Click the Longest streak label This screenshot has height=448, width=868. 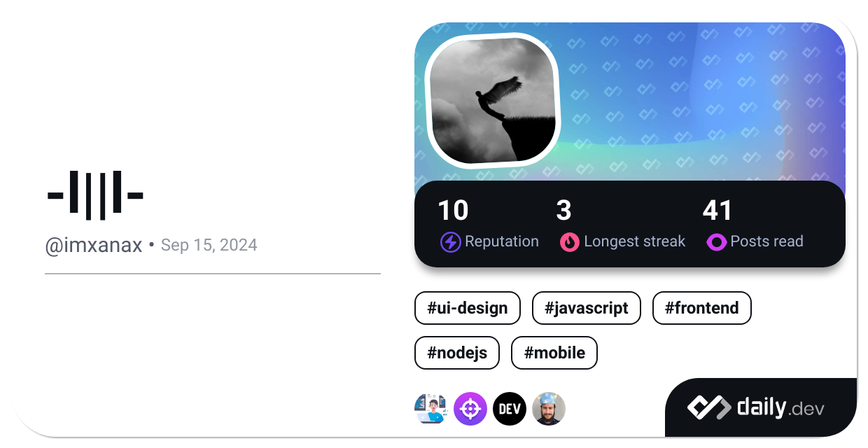click(x=634, y=241)
